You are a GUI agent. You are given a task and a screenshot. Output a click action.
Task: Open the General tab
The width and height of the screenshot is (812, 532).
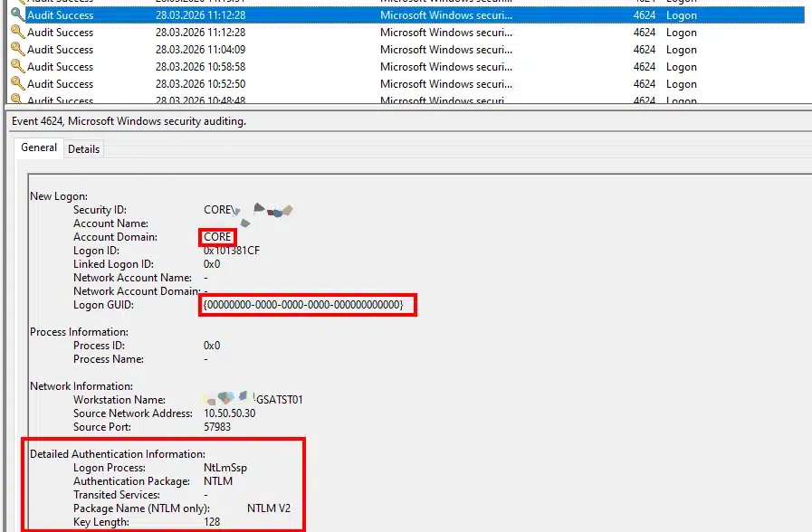coord(39,147)
